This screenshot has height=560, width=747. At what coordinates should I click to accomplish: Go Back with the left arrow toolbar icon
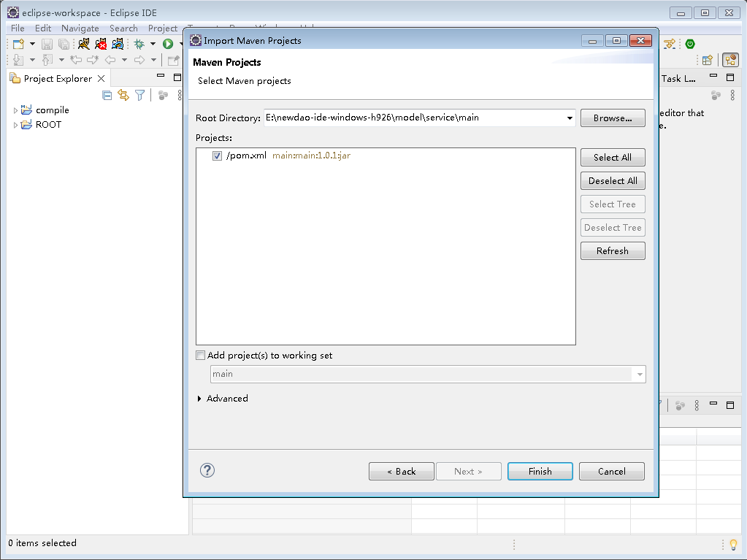click(110, 60)
